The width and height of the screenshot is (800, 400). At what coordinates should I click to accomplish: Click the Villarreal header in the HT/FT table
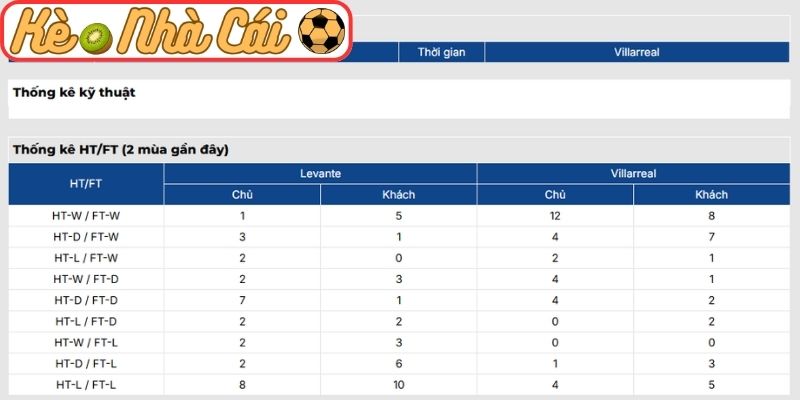pos(633,173)
